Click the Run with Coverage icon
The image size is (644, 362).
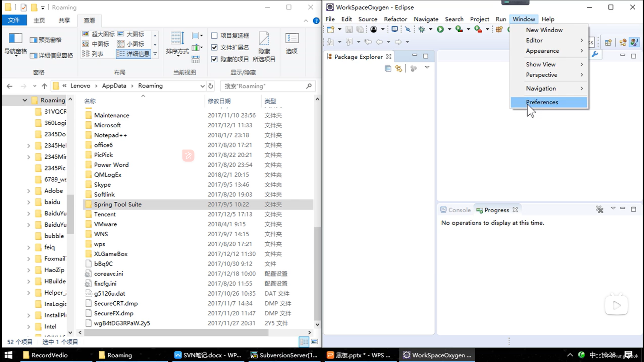(x=459, y=29)
